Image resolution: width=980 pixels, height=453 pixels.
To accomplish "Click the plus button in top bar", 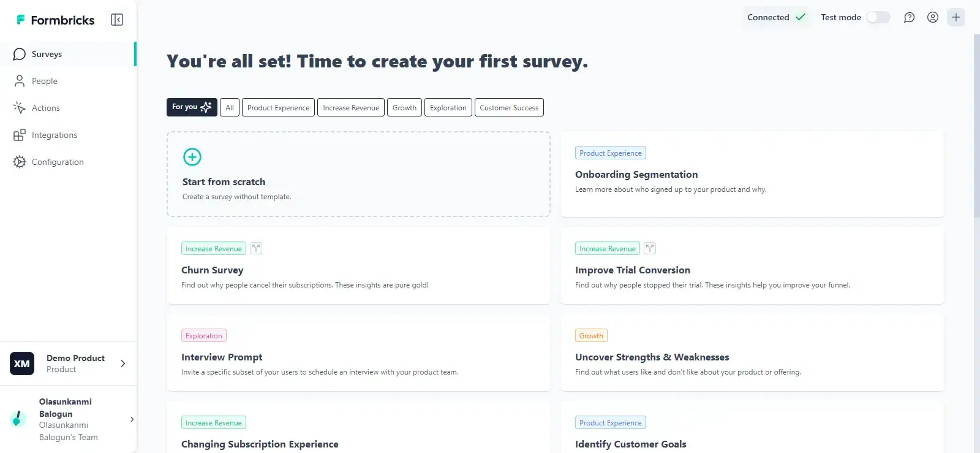I will pos(956,18).
